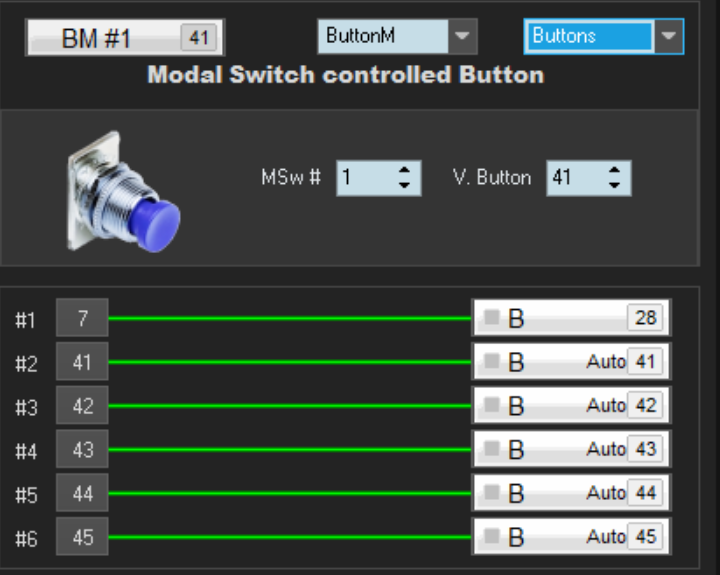Select the #2 source box labeled 41
This screenshot has height=575, width=720.
pos(82,363)
